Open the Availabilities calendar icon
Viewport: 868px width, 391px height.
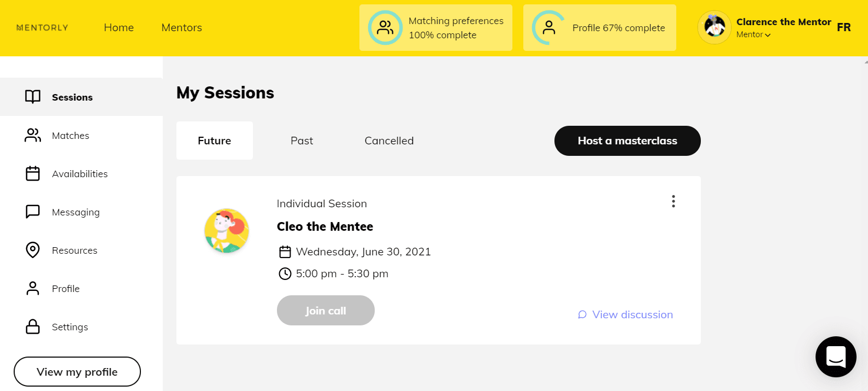tap(33, 173)
